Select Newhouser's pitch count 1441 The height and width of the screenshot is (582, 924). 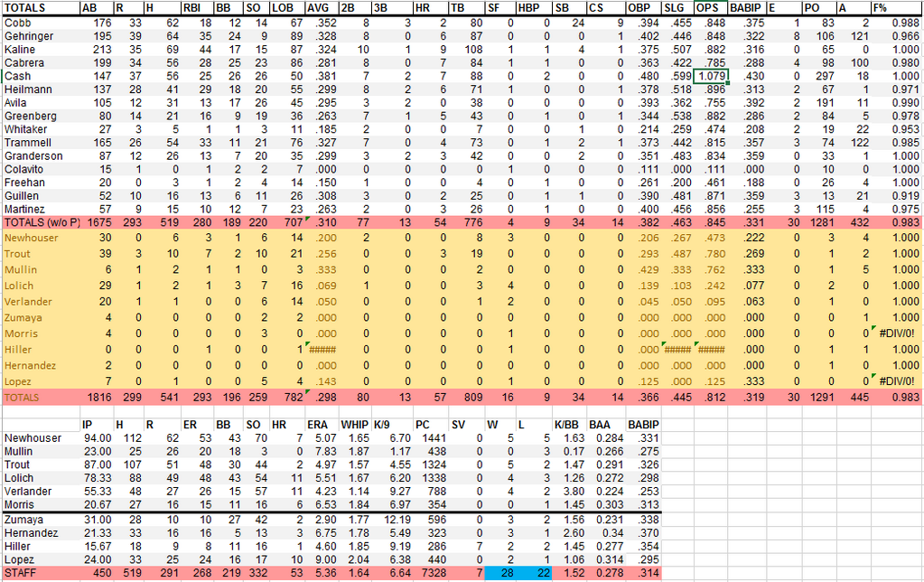(434, 438)
